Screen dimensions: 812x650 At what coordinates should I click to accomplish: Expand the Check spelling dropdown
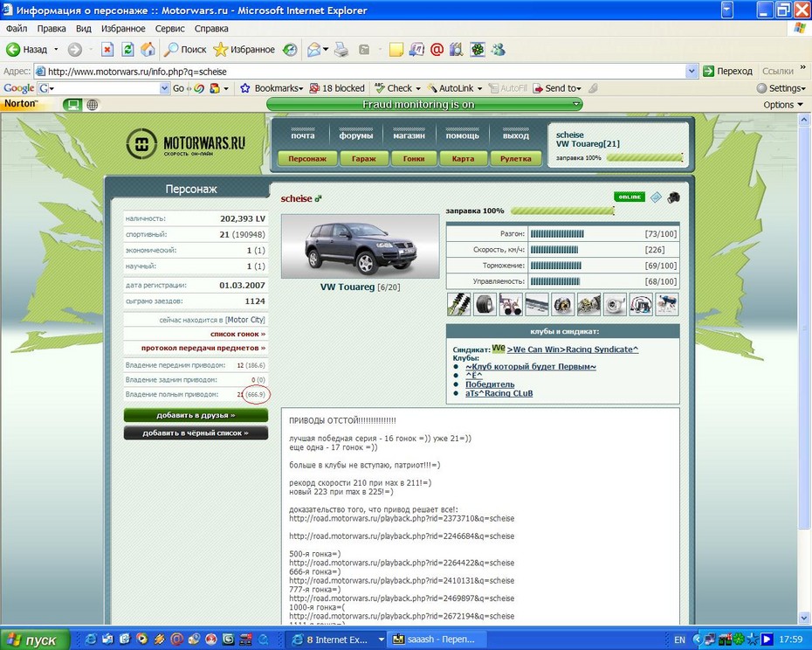417,88
